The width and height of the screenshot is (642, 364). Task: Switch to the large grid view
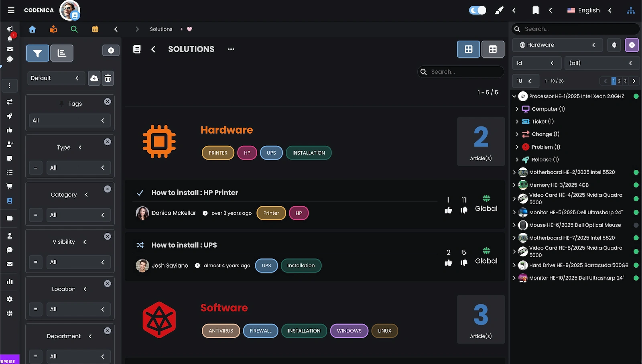[468, 49]
